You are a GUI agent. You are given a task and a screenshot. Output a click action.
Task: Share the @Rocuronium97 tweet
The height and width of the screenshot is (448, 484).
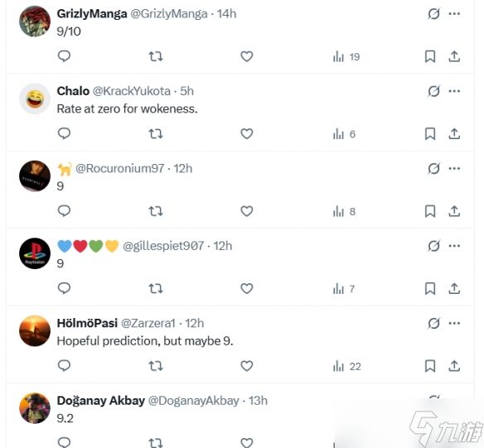click(x=454, y=211)
